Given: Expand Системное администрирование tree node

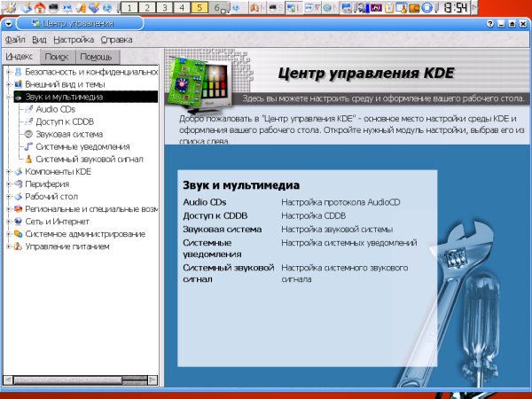Looking at the screenshot, I should point(9,234).
